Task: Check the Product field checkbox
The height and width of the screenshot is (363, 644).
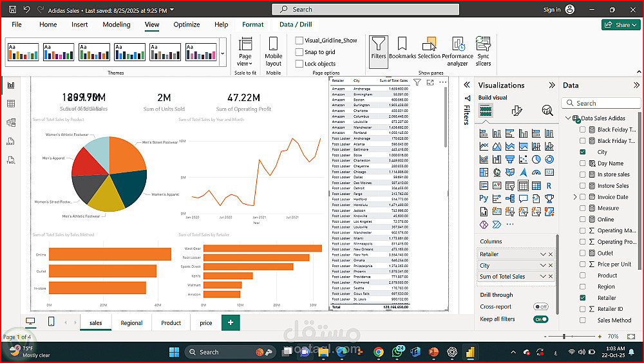Action: point(582,275)
